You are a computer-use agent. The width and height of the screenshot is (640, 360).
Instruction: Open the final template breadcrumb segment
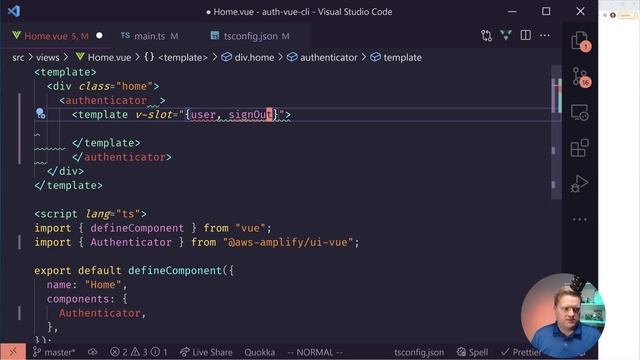coord(396,58)
